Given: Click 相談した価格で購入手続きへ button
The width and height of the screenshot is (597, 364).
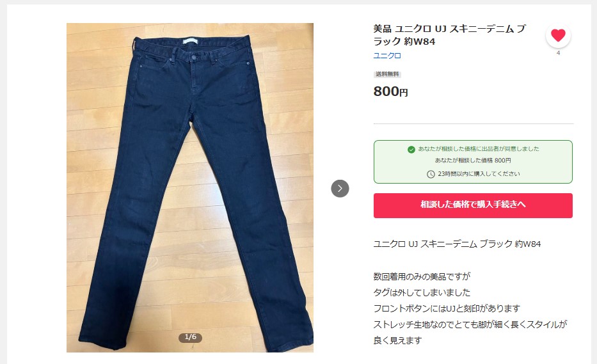Looking at the screenshot, I should 473,205.
